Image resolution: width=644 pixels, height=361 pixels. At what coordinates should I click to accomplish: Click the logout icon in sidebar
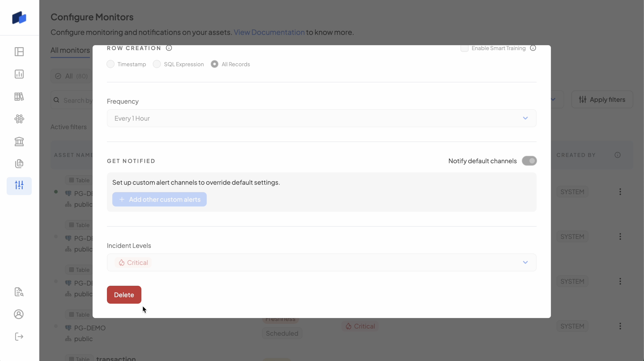(19, 336)
